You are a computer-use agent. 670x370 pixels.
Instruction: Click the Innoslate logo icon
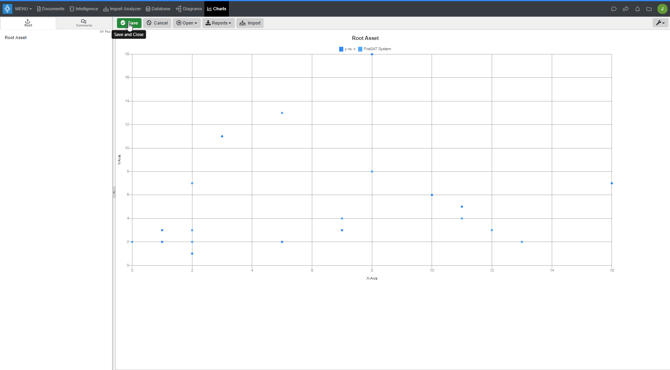[x=7, y=9]
